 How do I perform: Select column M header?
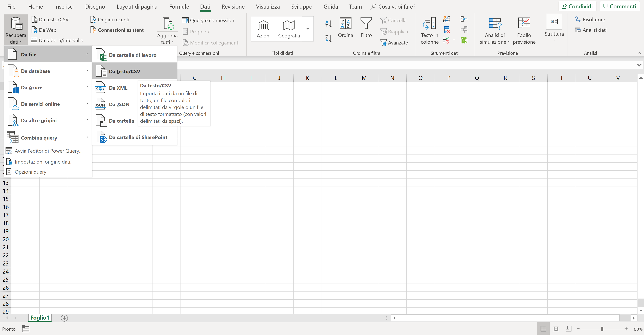364,78
